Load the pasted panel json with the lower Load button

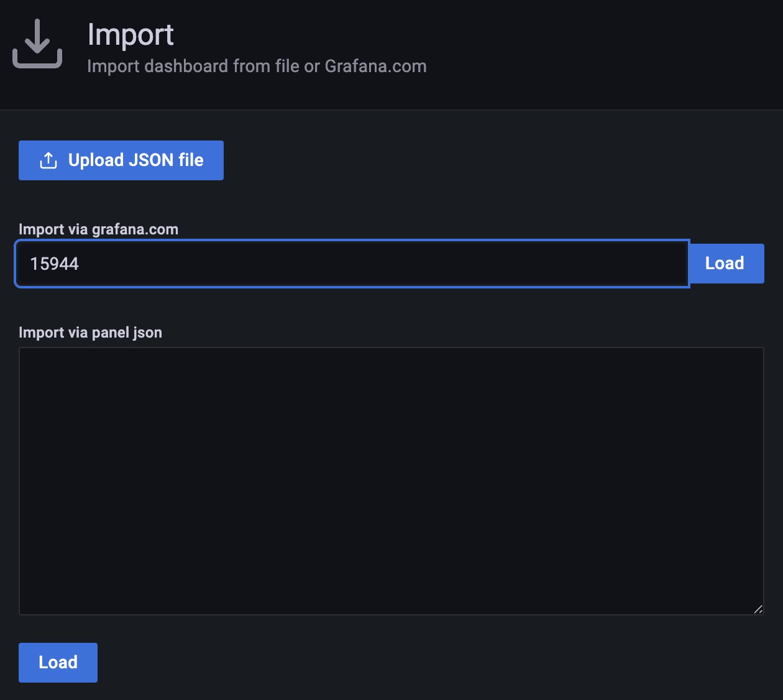coord(58,663)
